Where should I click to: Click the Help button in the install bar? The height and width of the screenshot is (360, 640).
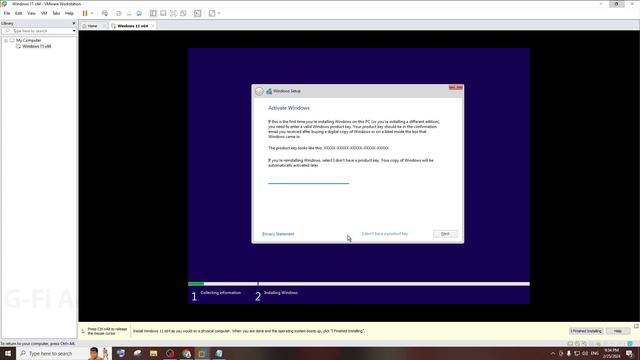[x=618, y=331]
